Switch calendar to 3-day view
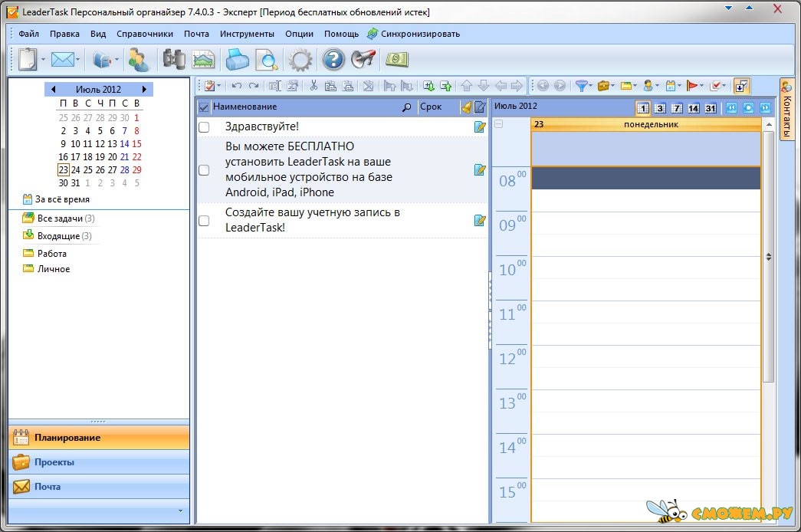The height and width of the screenshot is (532, 801). point(660,108)
